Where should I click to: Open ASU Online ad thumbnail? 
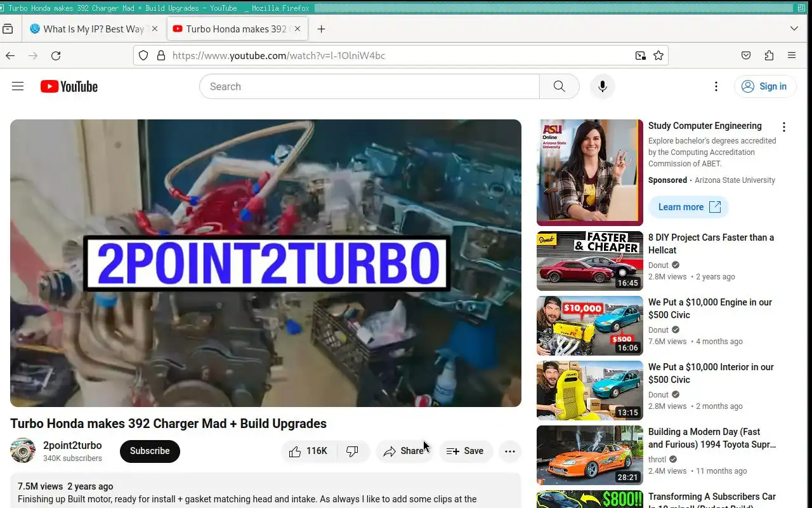pyautogui.click(x=590, y=173)
